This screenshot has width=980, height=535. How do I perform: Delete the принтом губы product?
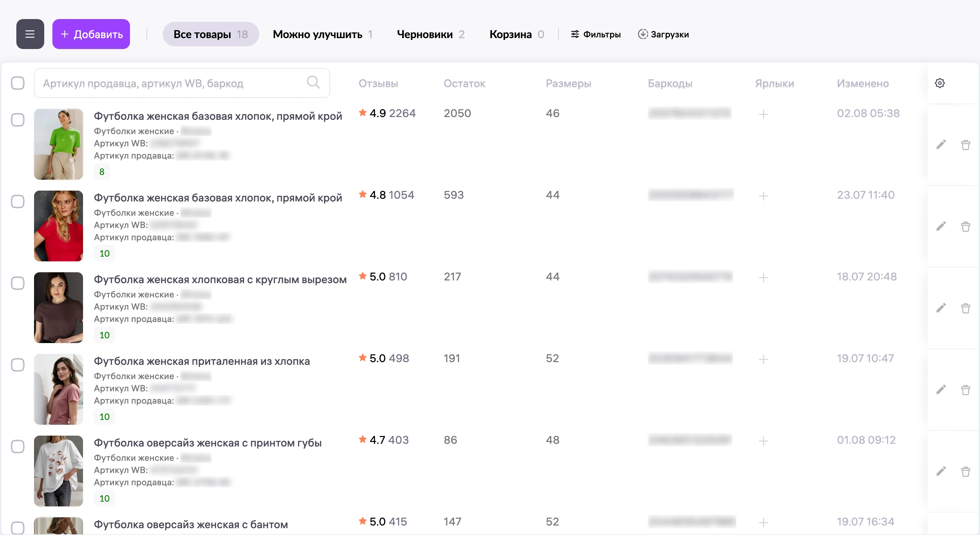[966, 471]
